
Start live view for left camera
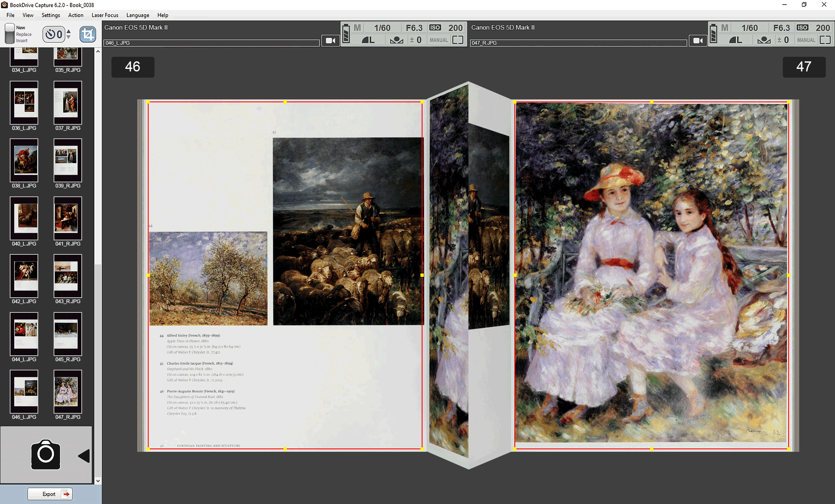(330, 41)
